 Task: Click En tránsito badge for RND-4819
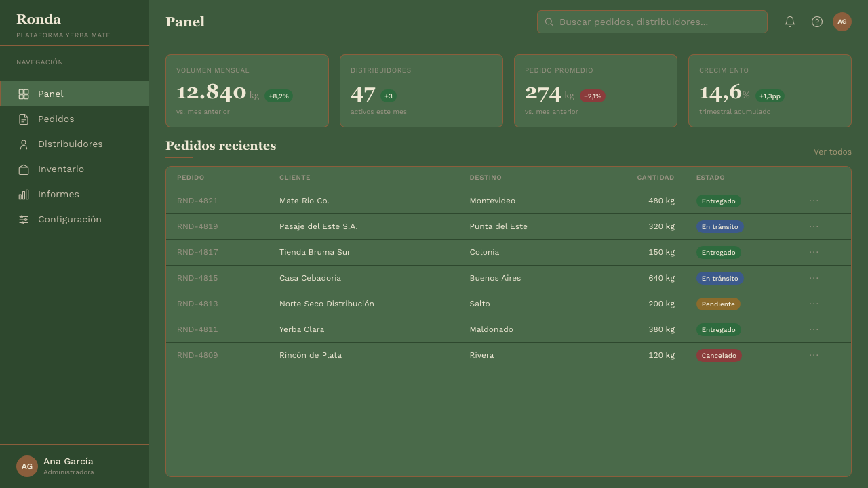click(720, 227)
